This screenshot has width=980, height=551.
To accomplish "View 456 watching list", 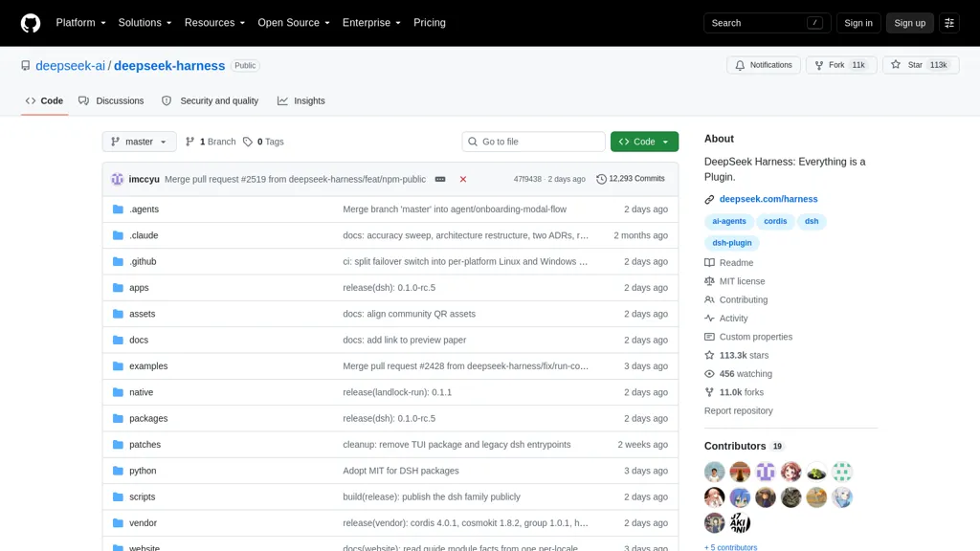I will [x=738, y=374].
